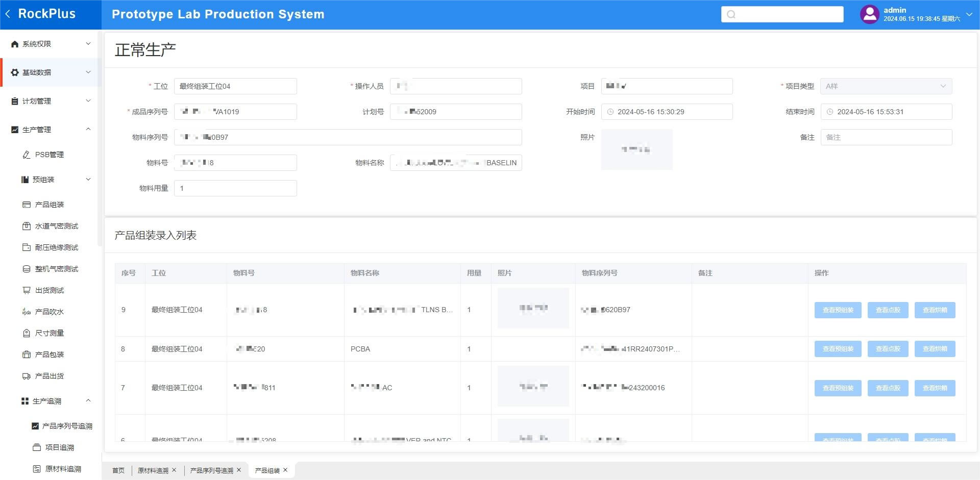980x480 pixels.
Task: Click the 生产追溯 grid icon
Action: pos(24,401)
